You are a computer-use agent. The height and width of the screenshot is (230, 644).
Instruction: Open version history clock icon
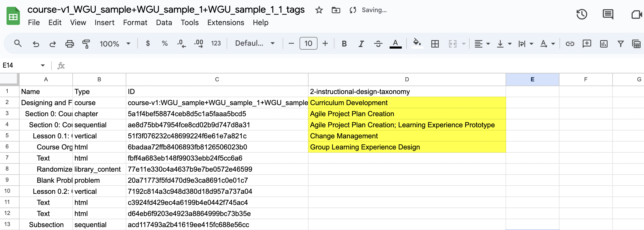(x=581, y=14)
